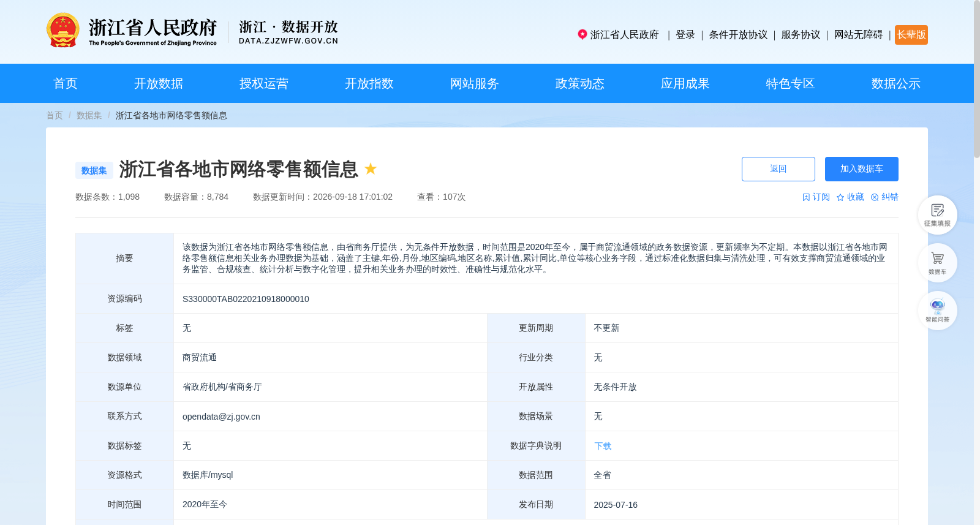Click the 登录 link
The width and height of the screenshot is (980, 525).
point(685,35)
